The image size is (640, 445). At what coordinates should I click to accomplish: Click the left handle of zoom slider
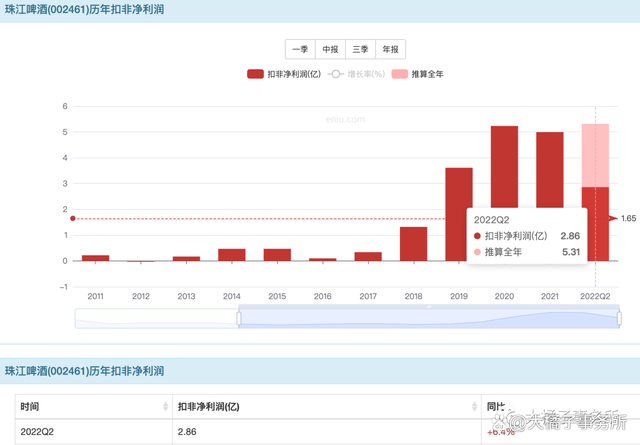point(239,318)
